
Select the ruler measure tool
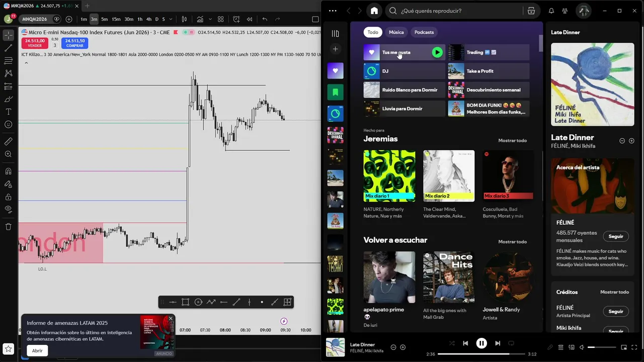[8, 142]
